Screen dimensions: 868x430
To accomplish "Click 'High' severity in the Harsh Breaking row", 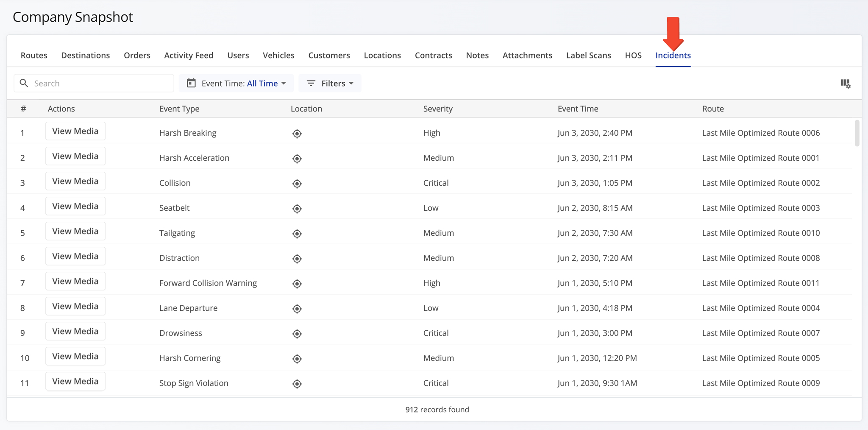I will pos(431,133).
